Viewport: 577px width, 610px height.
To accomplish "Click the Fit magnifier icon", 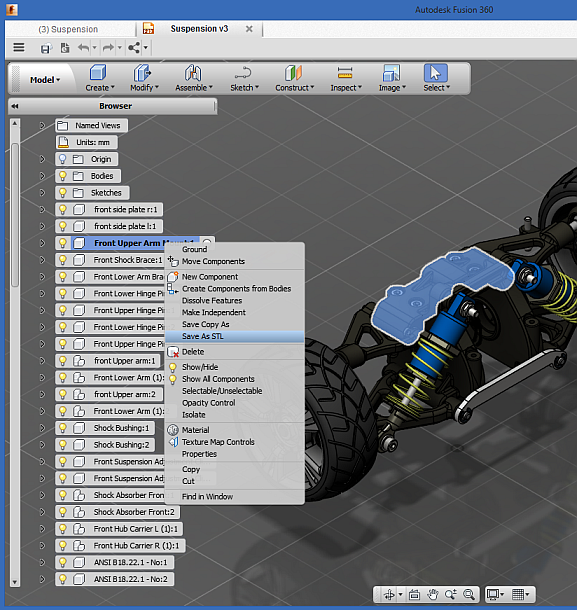I will pyautogui.click(x=469, y=594).
